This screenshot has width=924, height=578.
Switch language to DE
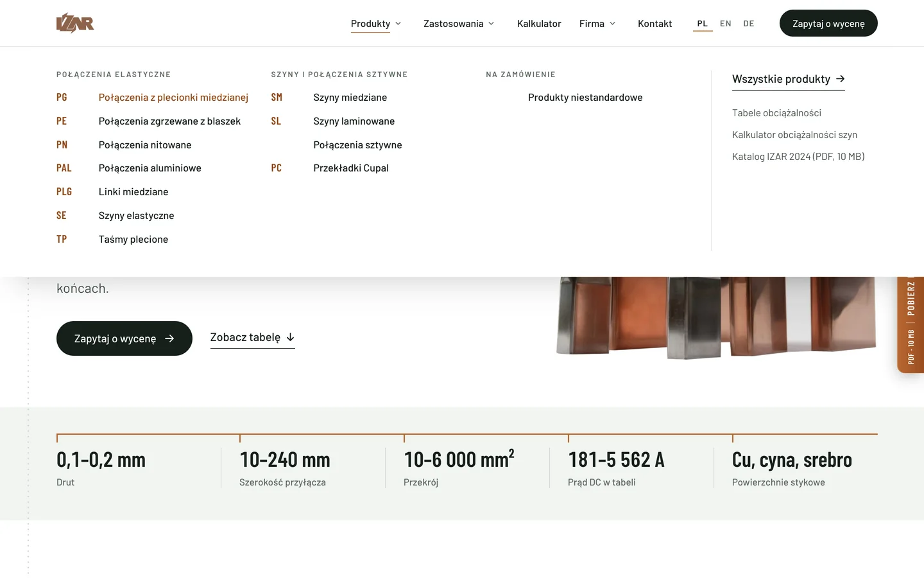pos(749,24)
